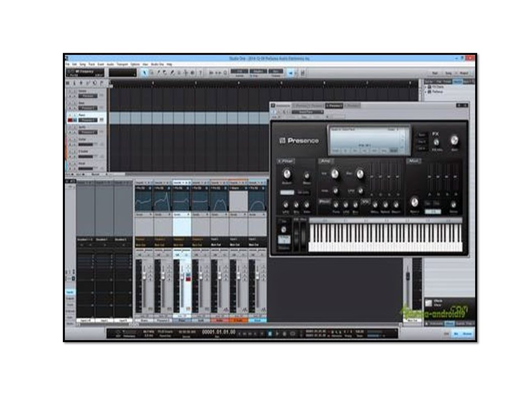The image size is (532, 399).
Task: Switch to last Presence tab in instrument window
Action: tap(352, 106)
